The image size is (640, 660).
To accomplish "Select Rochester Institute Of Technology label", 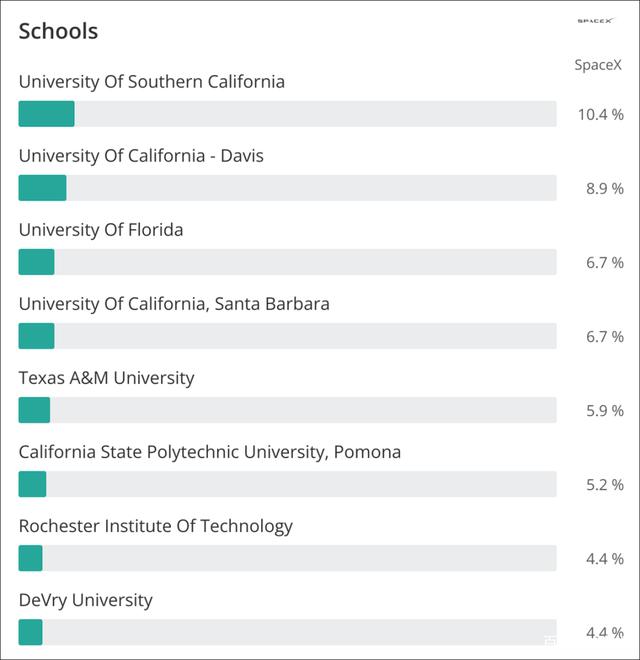I will point(155,526).
